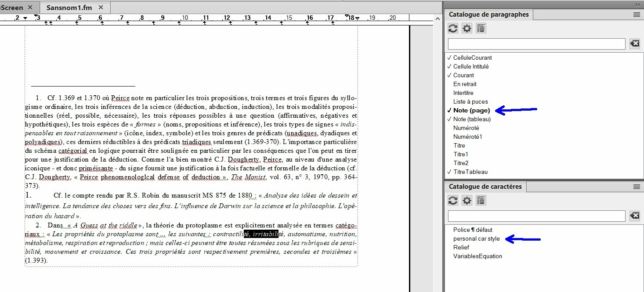Apply the Titre1 paragraph format

pyautogui.click(x=460, y=154)
